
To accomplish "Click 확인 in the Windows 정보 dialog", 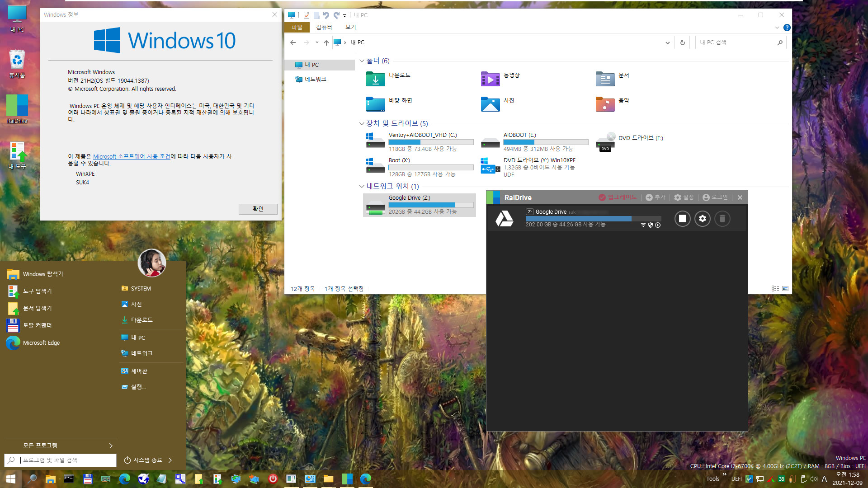I will 258,209.
